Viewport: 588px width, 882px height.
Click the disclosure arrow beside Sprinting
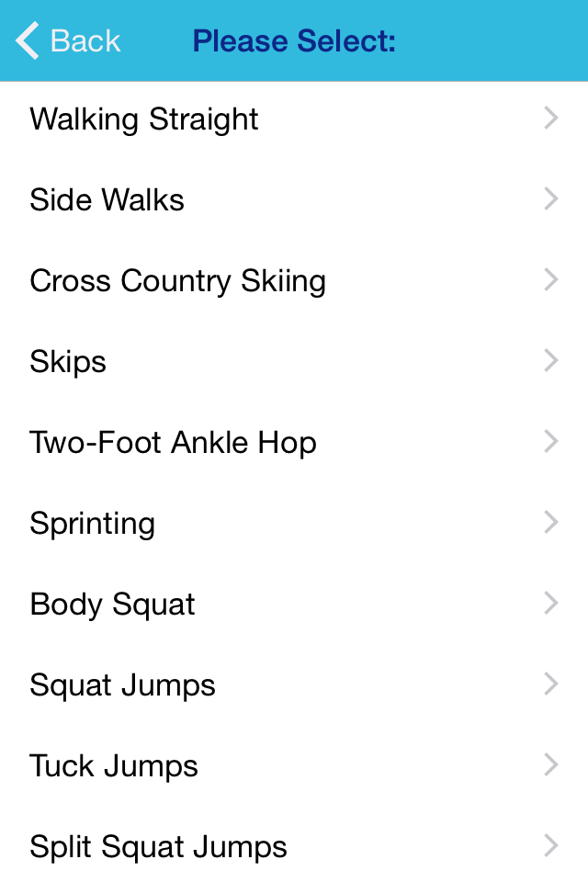click(x=551, y=523)
